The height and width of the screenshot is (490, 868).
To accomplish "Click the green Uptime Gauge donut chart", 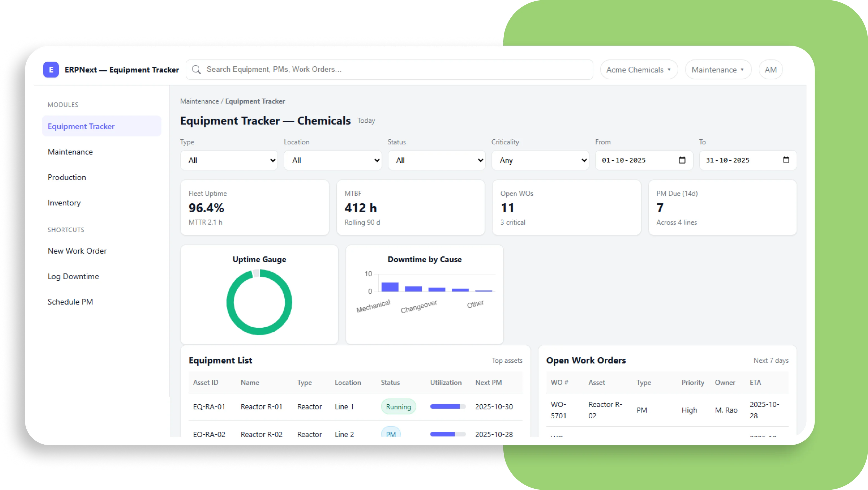I will point(259,302).
